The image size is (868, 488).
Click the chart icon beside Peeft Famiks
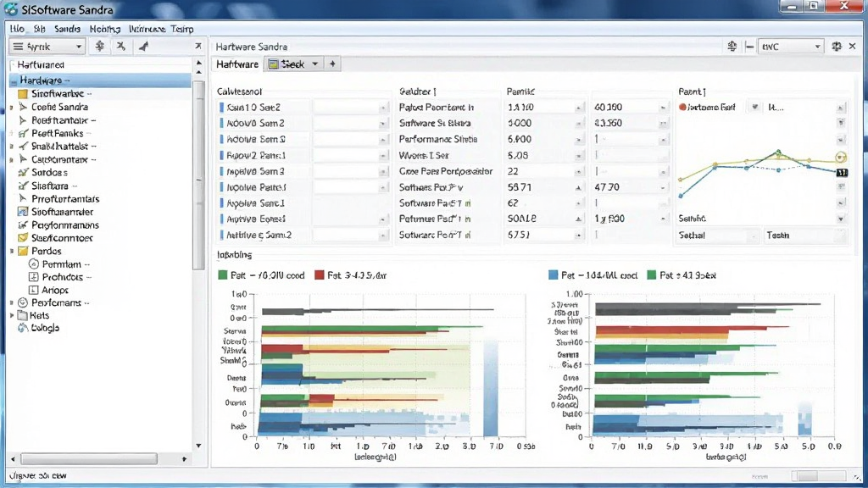click(x=23, y=133)
